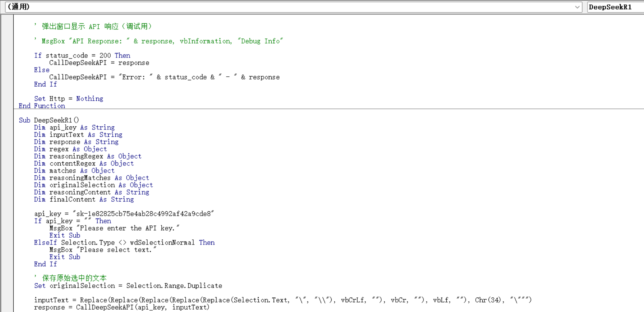Click the 'If status_code = 200 Then' line
This screenshot has height=312, width=644.
point(82,55)
